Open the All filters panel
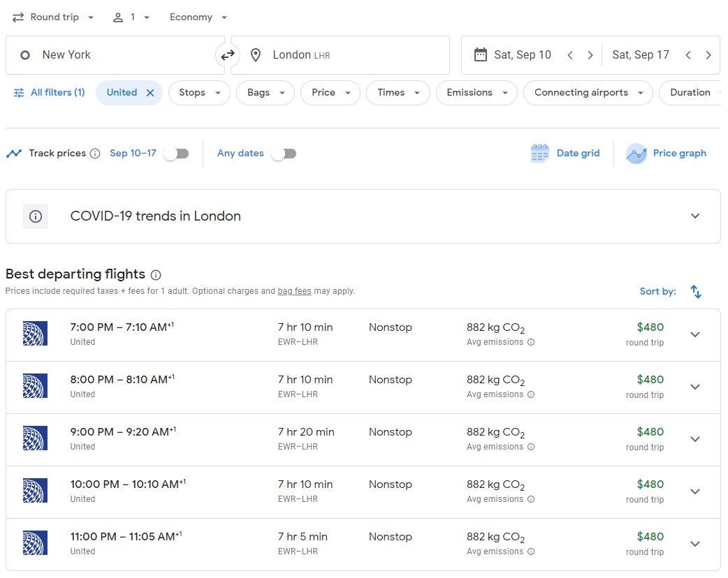Viewport: 728px width, 578px height. (49, 93)
